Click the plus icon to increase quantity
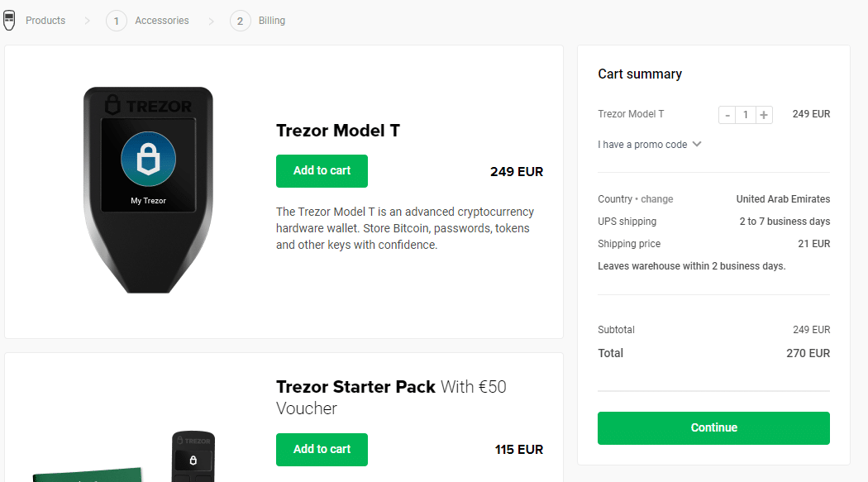 pos(763,114)
